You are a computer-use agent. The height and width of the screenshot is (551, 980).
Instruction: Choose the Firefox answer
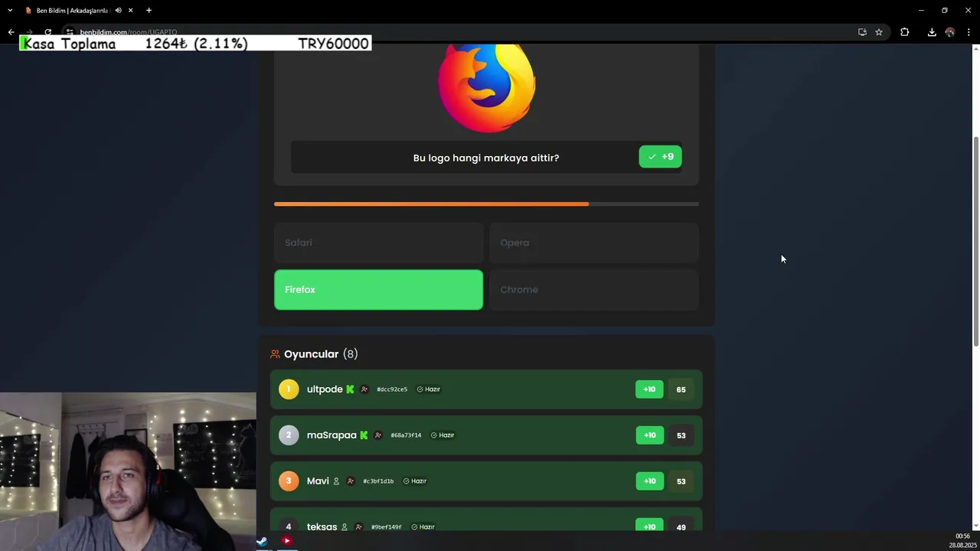tap(379, 290)
